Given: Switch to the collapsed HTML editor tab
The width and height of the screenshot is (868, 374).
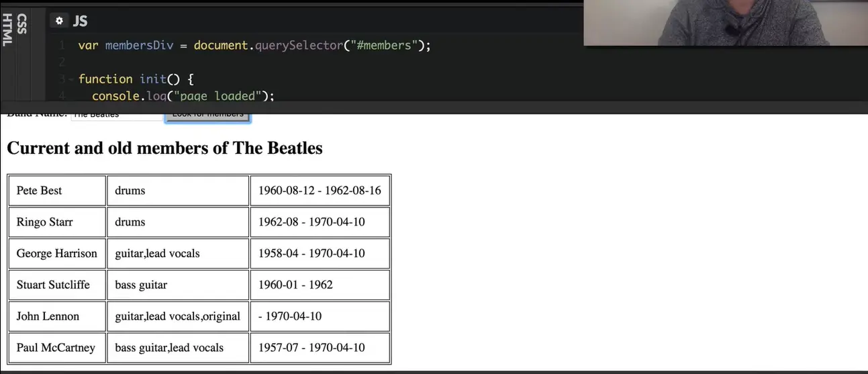Looking at the screenshot, I should 7,30.
